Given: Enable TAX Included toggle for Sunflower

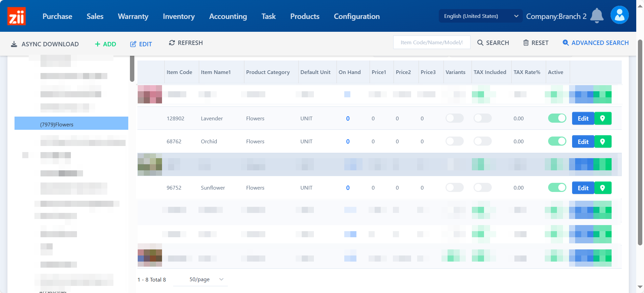Looking at the screenshot, I should 482,188.
